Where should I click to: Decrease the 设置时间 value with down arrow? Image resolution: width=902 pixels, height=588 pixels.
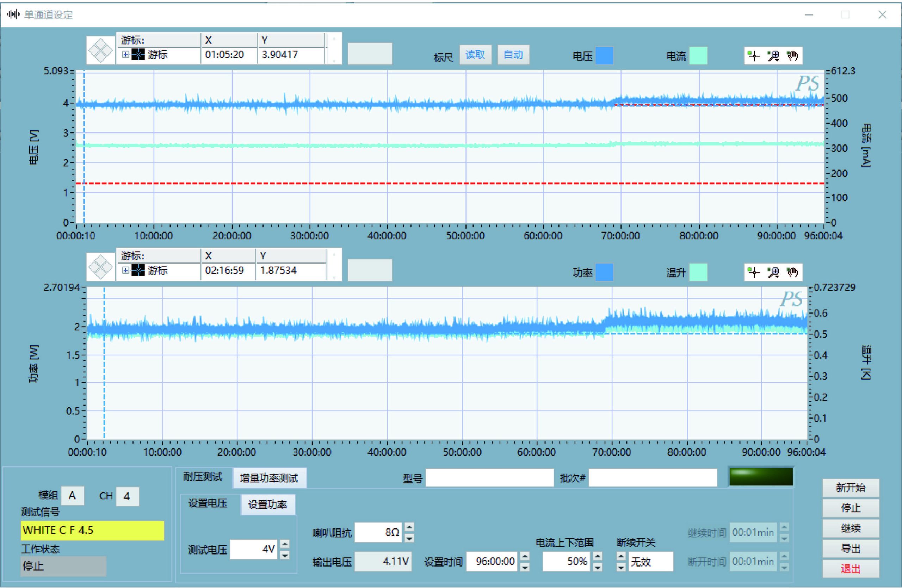[x=525, y=567]
